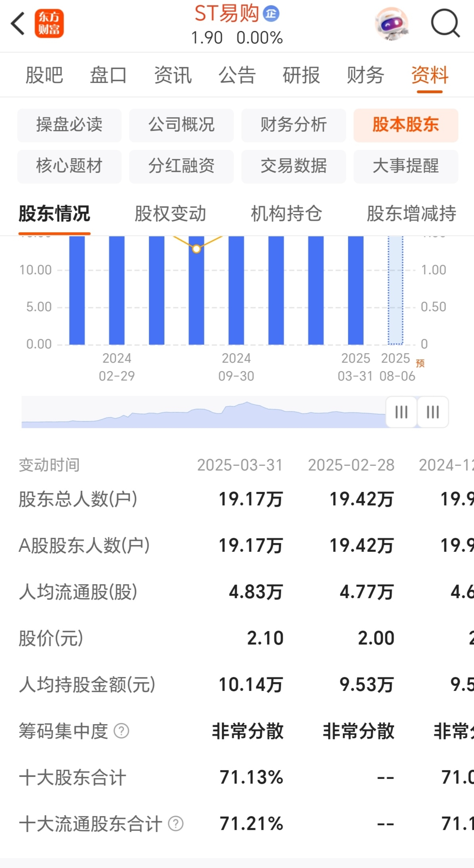Tap the 2025-02-28 column header
Image resolution: width=474 pixels, height=868 pixels.
click(x=351, y=465)
